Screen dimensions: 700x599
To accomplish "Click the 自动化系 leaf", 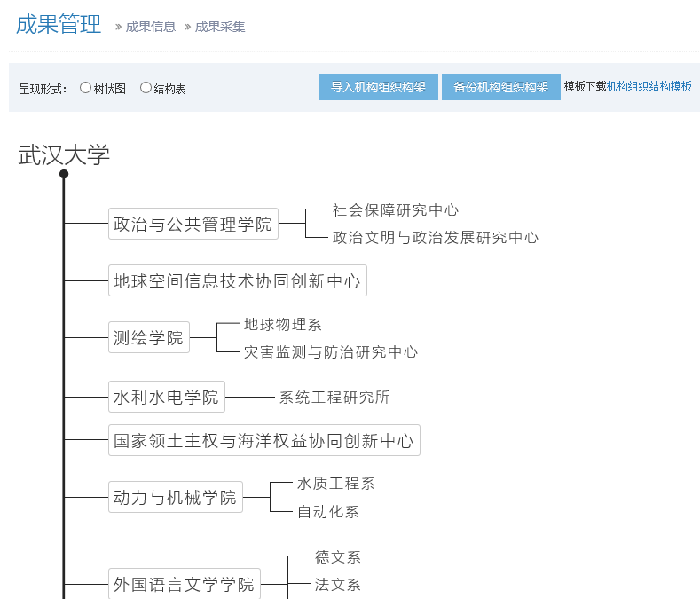I will point(328,511).
